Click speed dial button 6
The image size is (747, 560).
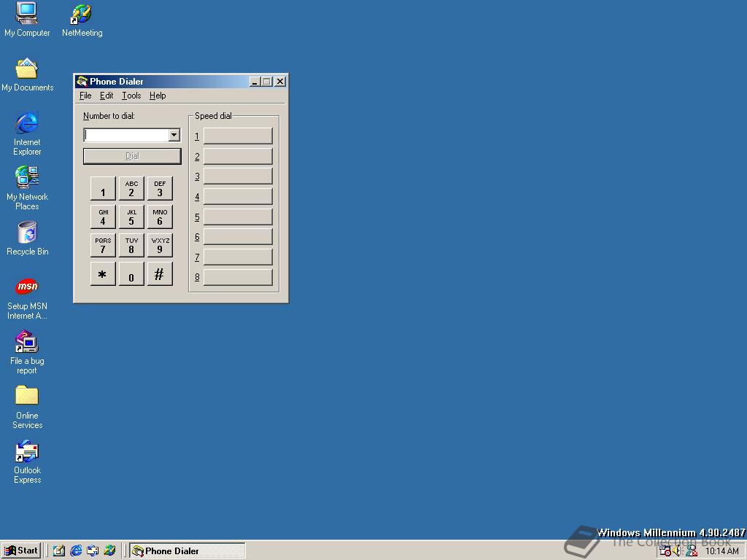[x=238, y=237]
